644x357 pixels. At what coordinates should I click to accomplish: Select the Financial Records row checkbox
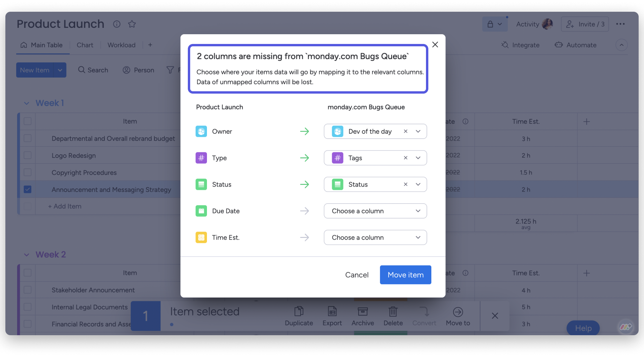click(28, 324)
